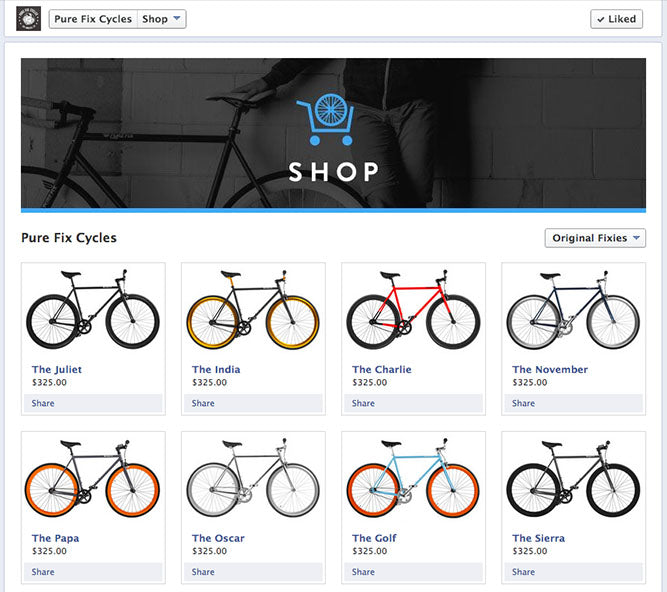Click The Papa product title link
The width and height of the screenshot is (667, 592).
pyautogui.click(x=55, y=538)
